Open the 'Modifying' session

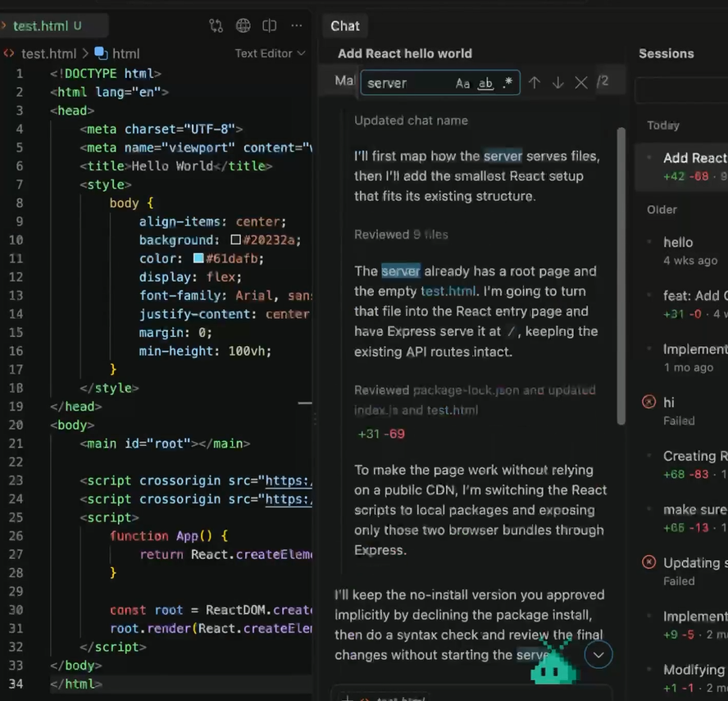pyautogui.click(x=681, y=678)
